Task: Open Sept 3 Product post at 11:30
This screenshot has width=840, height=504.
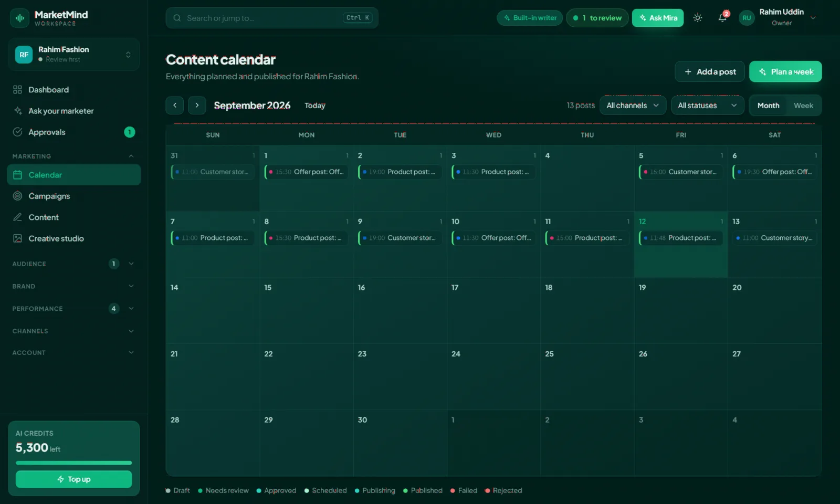Action: [x=493, y=172]
